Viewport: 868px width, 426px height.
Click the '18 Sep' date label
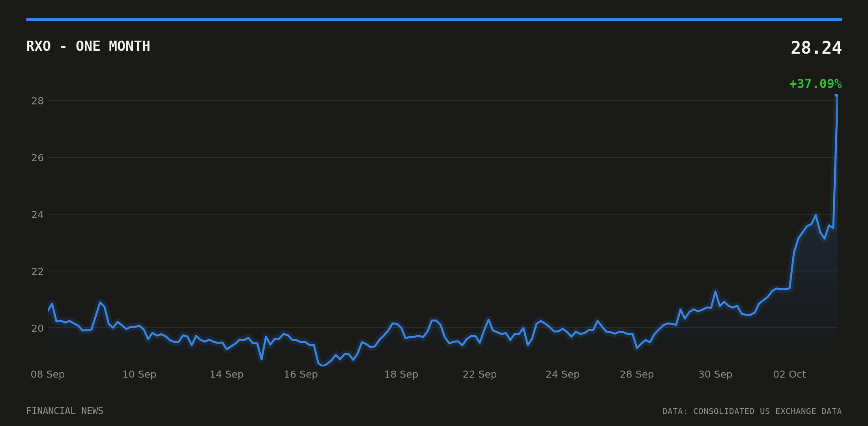401,374
